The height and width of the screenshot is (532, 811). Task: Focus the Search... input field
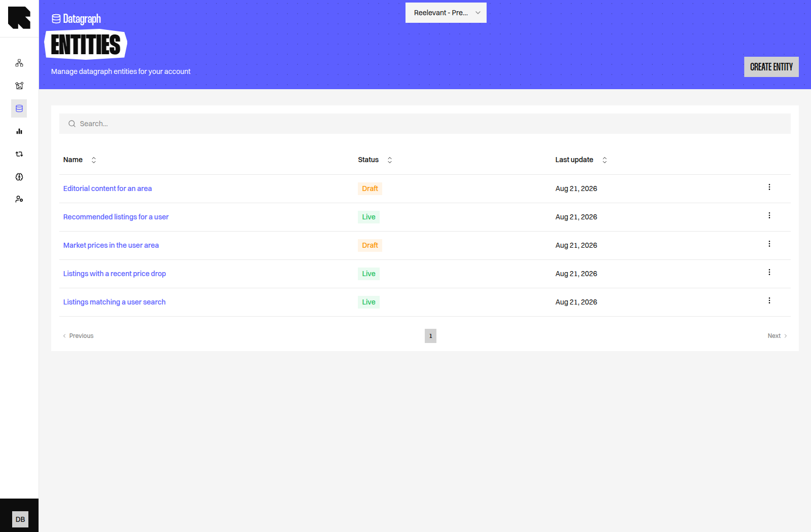[x=425, y=124]
